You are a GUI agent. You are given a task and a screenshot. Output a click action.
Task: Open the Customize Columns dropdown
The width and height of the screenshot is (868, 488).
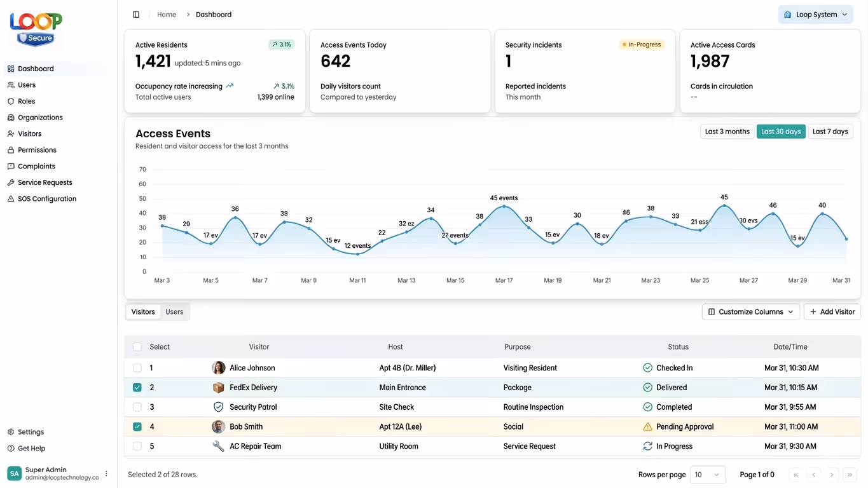point(750,312)
